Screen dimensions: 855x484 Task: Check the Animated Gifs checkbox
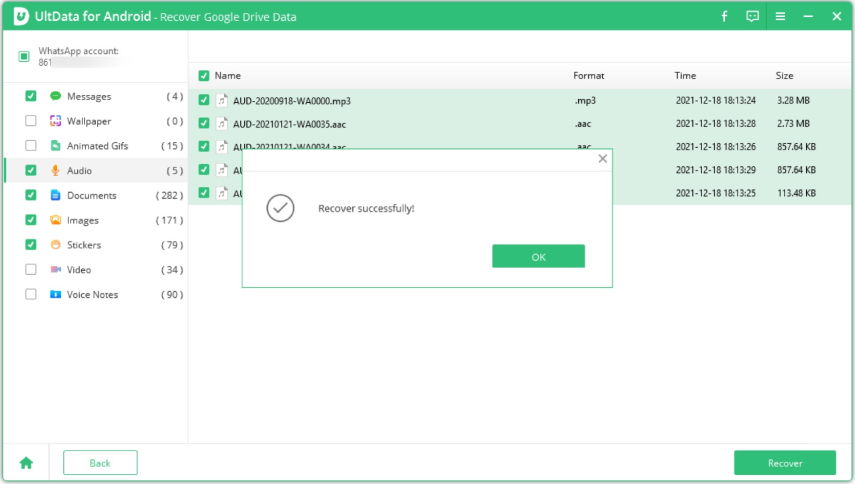[31, 146]
